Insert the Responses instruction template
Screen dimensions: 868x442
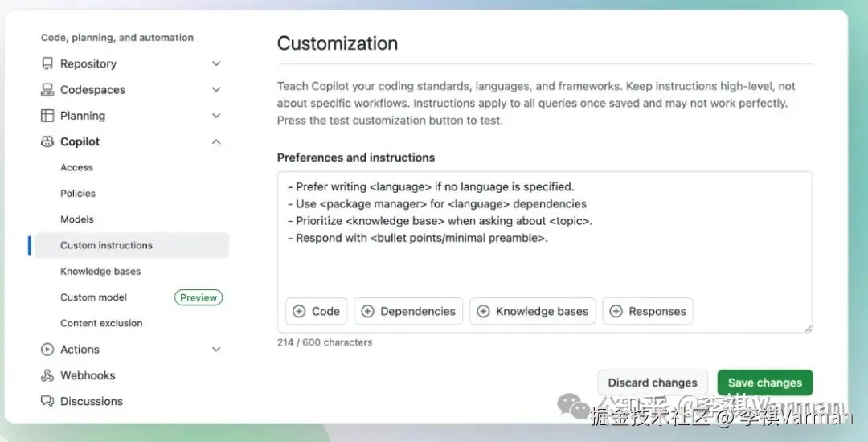coord(648,312)
